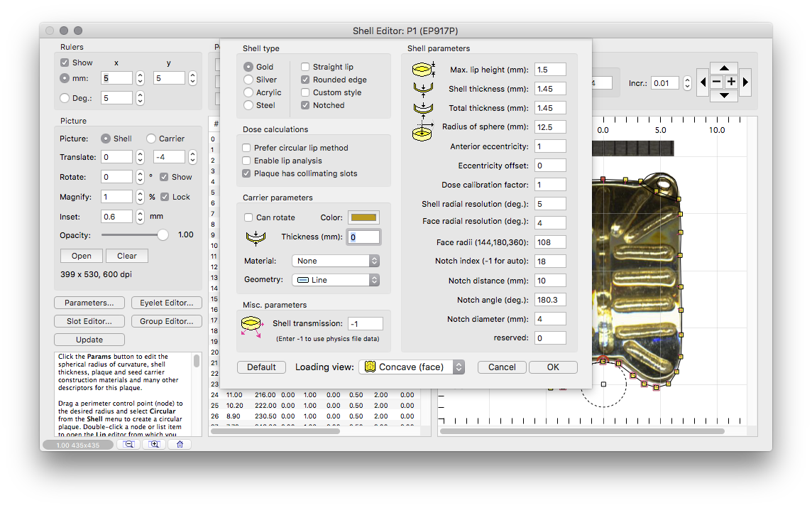This screenshot has width=812, height=508.
Task: Click the carrier Thickness input field
Action: pyautogui.click(x=363, y=237)
